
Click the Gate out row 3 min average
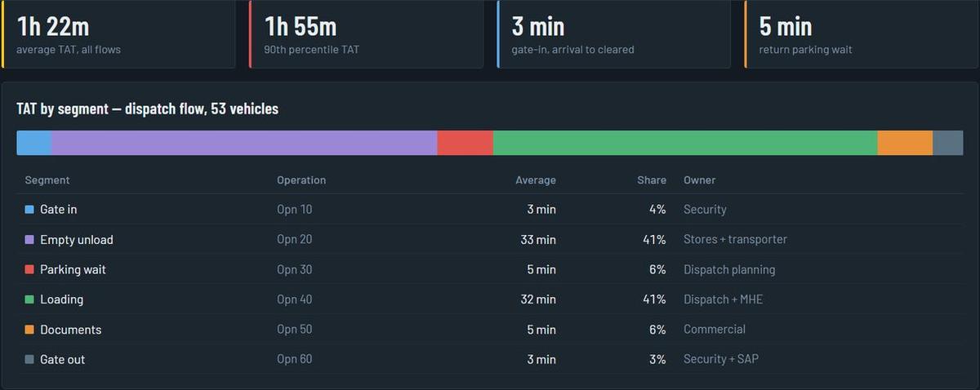[x=541, y=360]
